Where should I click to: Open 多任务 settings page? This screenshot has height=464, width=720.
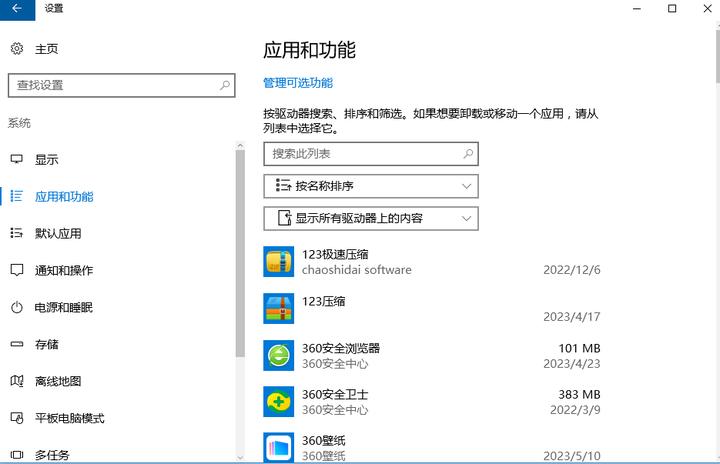coord(52,455)
